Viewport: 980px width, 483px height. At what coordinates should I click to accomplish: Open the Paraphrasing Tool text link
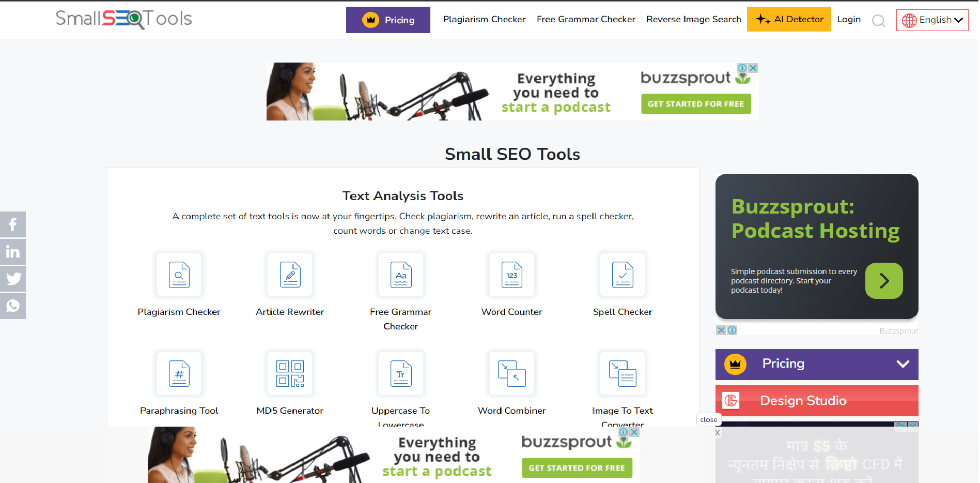pos(179,411)
